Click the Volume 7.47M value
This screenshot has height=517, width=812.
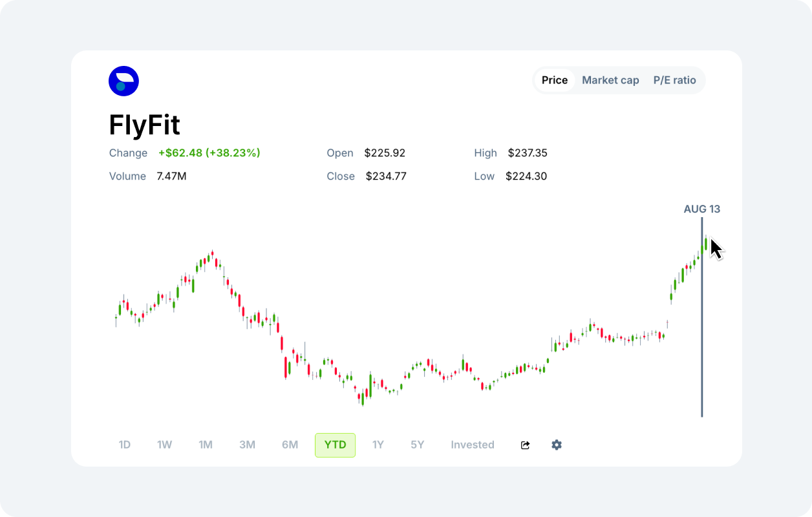click(171, 176)
